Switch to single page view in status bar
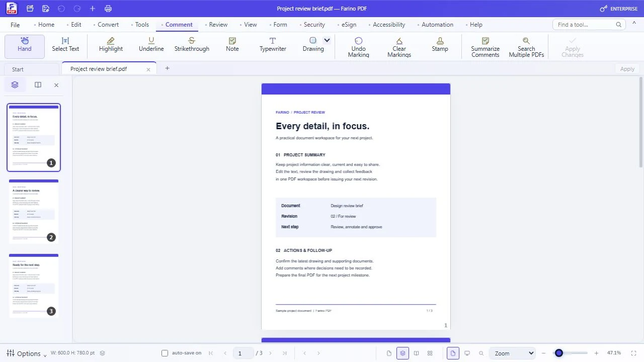The height and width of the screenshot is (362, 644). point(389,353)
